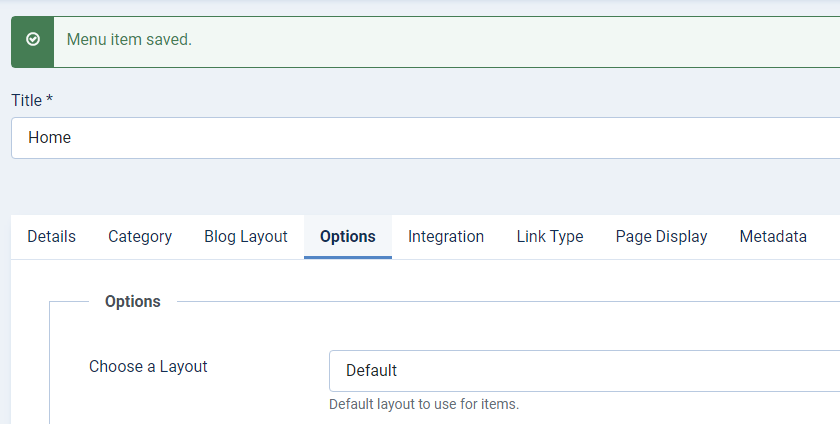Click the required asterisk beside Title
The height and width of the screenshot is (424, 840).
49,100
